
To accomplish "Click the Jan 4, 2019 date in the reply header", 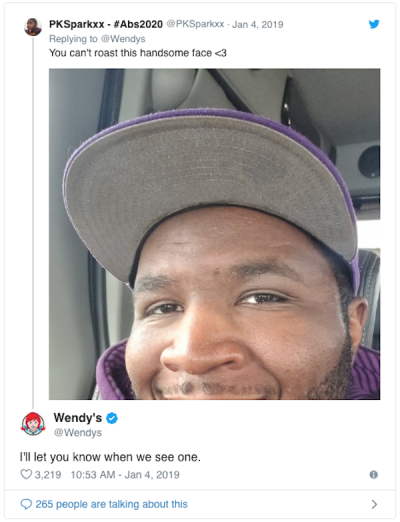I will tap(258, 24).
